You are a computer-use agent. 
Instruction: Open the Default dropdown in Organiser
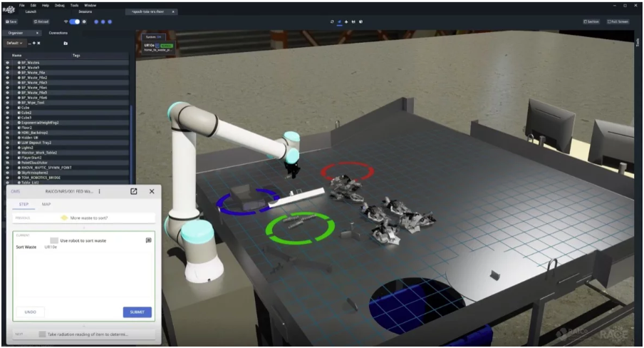(15, 43)
